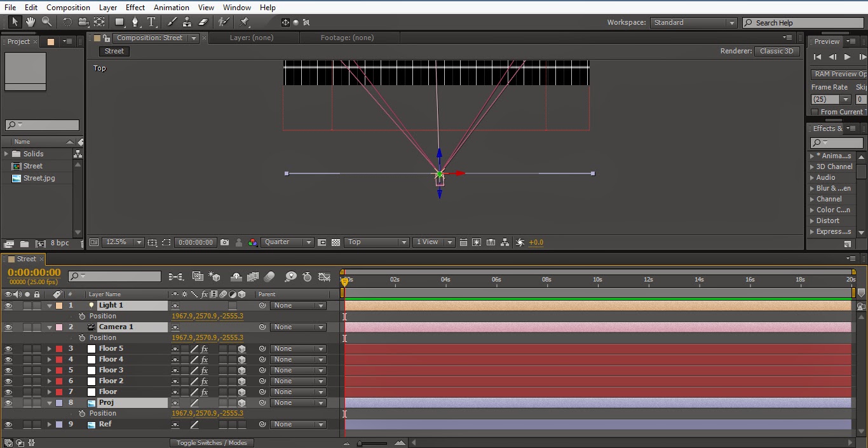Viewport: 868px width, 448px height.
Task: Open the Resolution dropdown showing Quarter
Action: pos(287,242)
